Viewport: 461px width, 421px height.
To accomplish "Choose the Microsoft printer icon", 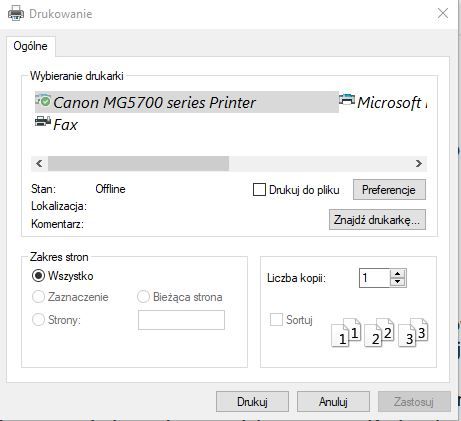I will tap(347, 99).
